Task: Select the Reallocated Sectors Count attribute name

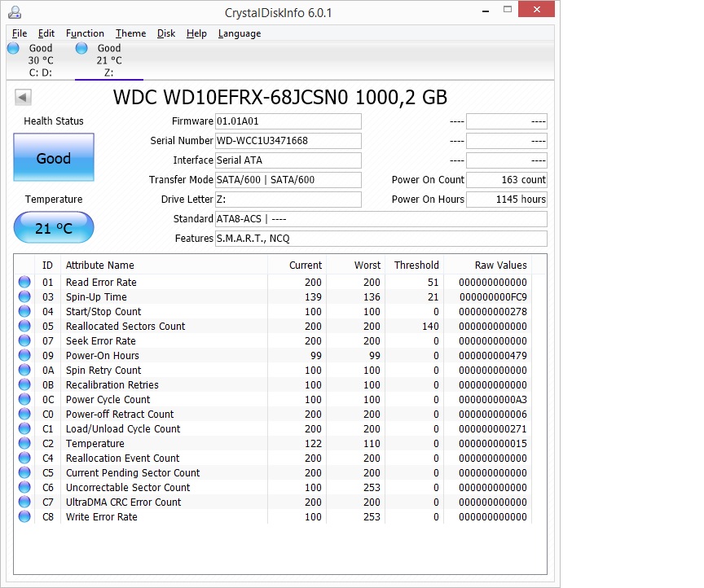Action: tap(125, 326)
